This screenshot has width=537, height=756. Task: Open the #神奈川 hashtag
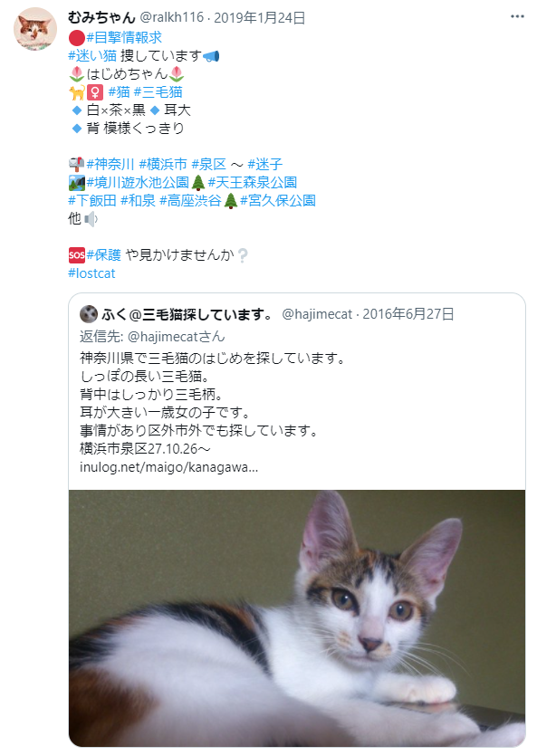point(110,165)
